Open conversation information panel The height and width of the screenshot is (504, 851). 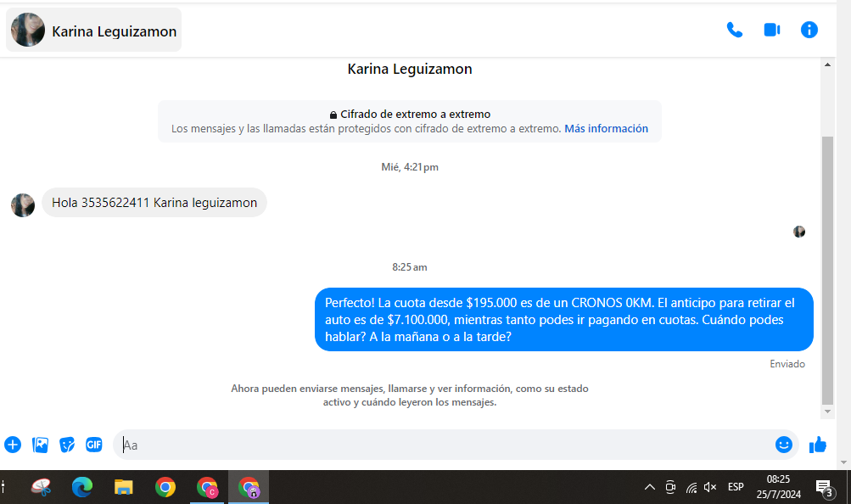[x=809, y=30]
